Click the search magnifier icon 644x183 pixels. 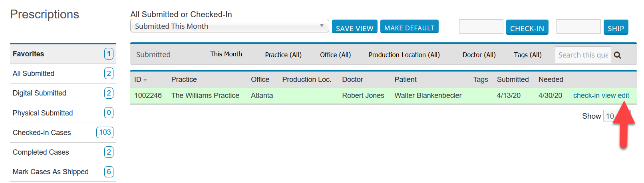click(x=617, y=55)
